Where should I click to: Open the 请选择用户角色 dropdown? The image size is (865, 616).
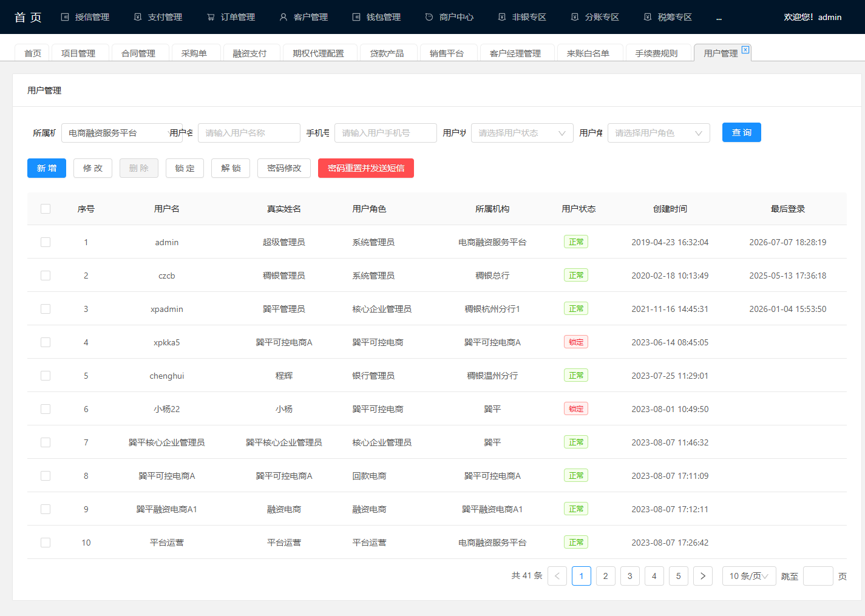pyautogui.click(x=659, y=133)
